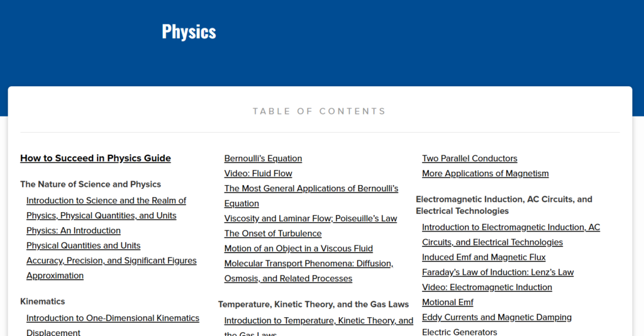Open Bernoulli's Equation section
The height and width of the screenshot is (336, 644).
[263, 159]
